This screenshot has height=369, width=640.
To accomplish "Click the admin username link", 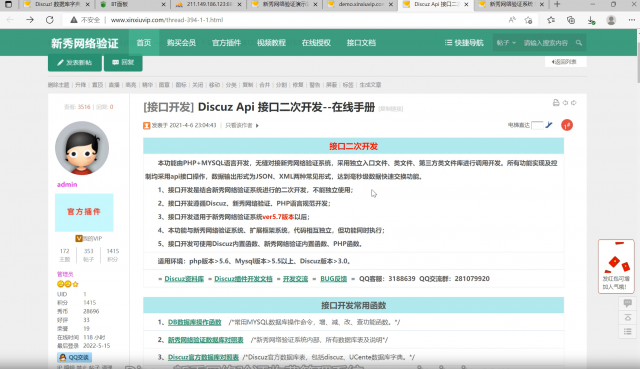I will click(67, 184).
